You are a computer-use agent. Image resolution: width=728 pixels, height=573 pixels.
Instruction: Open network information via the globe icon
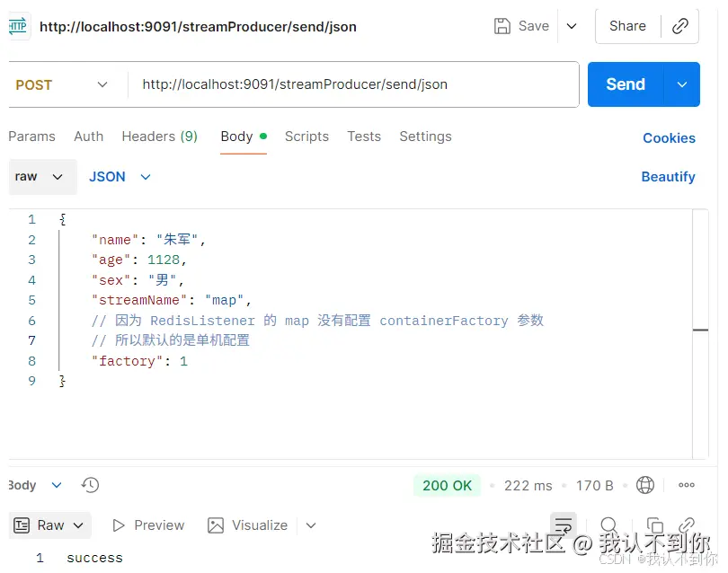(645, 485)
